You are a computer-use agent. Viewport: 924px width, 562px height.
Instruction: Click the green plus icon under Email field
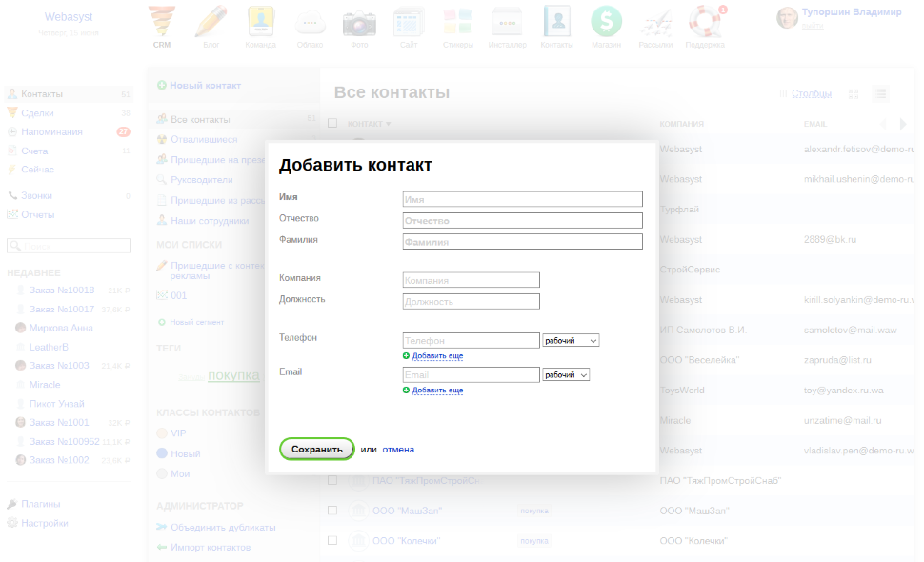(406, 390)
